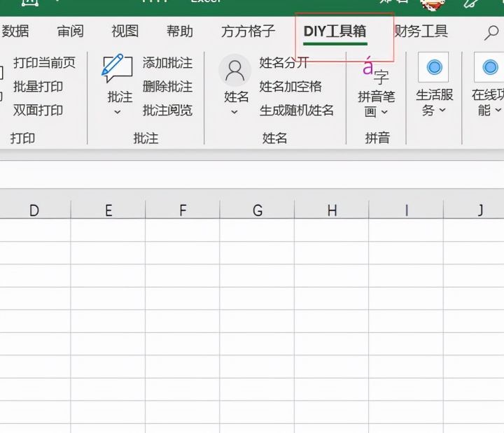
Task: Expand the 生活服务 dropdown arrow
Action: (442, 110)
